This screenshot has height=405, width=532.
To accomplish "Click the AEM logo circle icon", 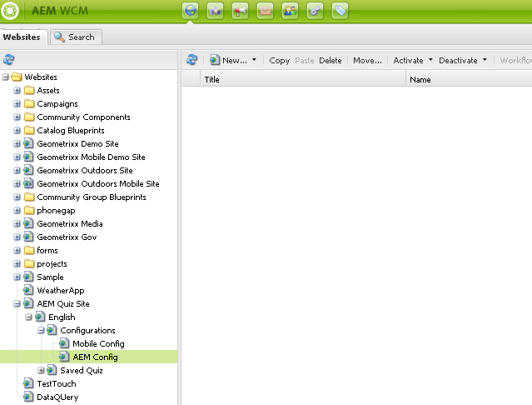I will pos(9,11).
